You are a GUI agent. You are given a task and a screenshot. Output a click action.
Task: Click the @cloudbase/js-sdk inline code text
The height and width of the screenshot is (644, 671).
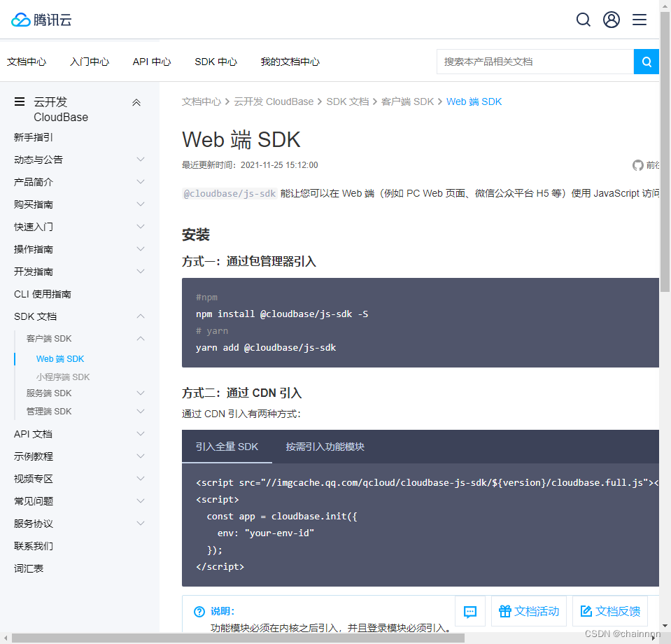[229, 193]
